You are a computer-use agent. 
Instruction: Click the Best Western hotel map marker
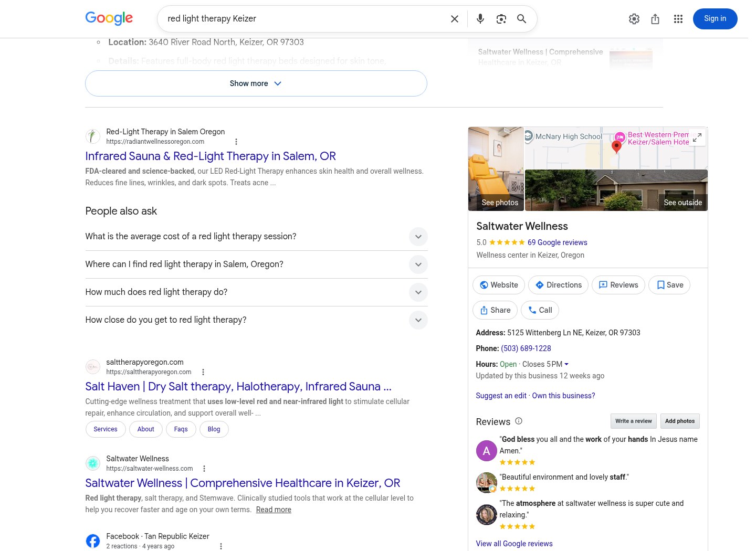click(620, 137)
